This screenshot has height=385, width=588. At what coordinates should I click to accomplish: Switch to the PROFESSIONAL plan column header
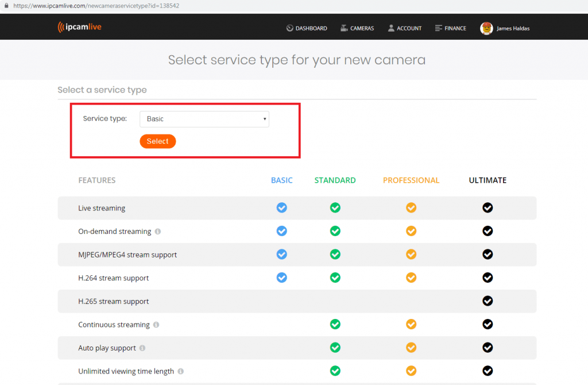click(x=411, y=180)
